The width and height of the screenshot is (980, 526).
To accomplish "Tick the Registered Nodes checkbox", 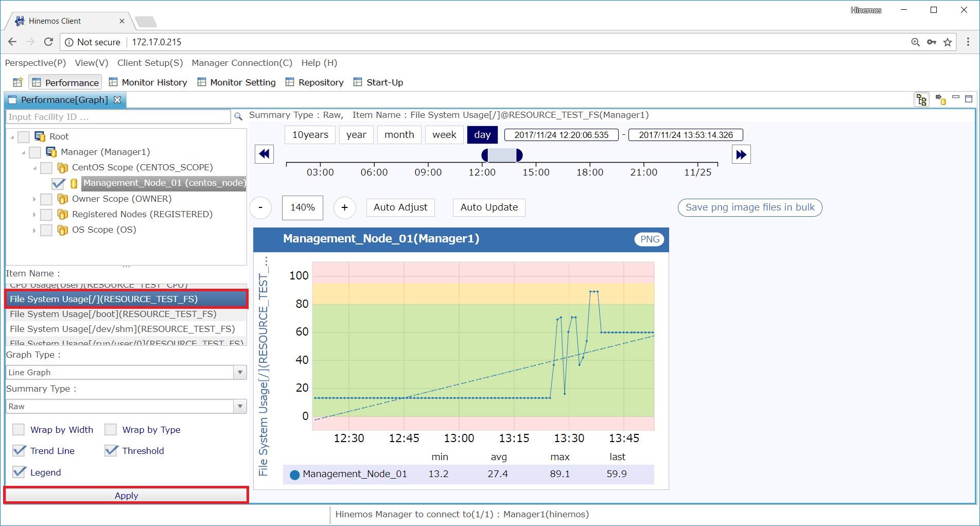I will coord(46,215).
